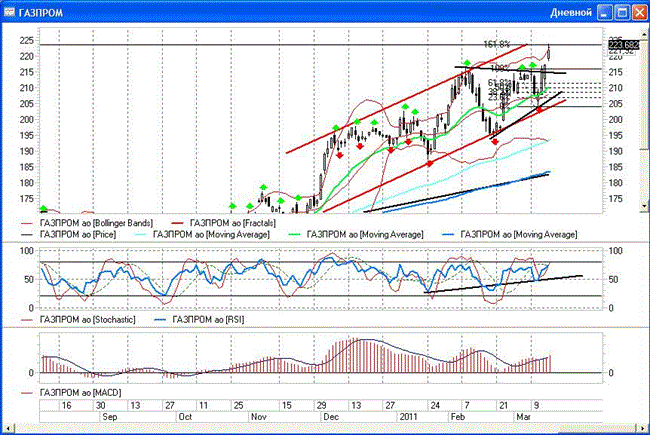Click the chart window icon in title bar
This screenshot has width=650, height=435.
point(11,12)
